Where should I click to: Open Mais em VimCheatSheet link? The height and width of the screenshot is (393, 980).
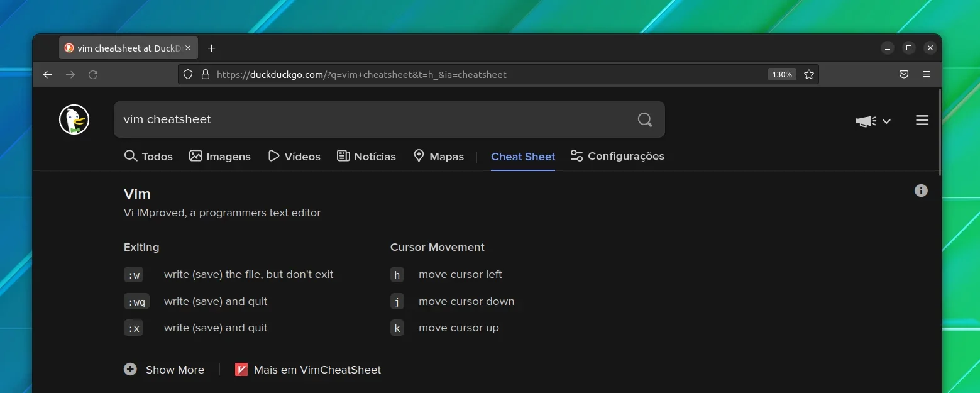click(x=308, y=370)
